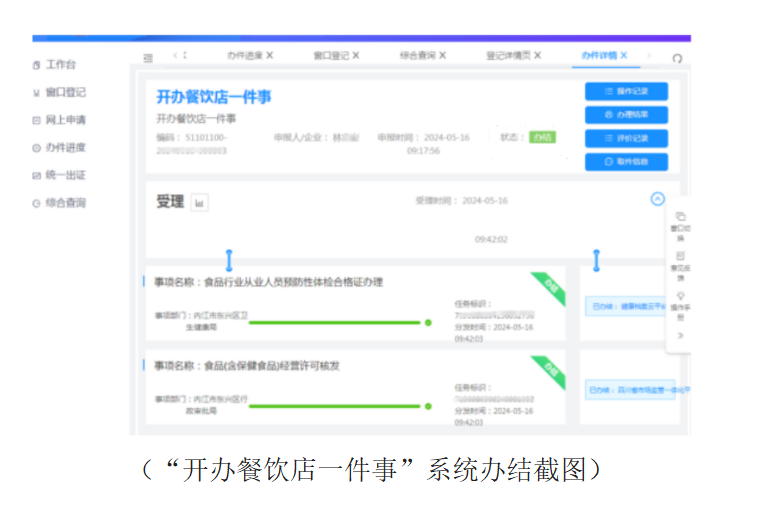Click blue title 开办餐饮店一件事
769x509 pixels.
214,97
